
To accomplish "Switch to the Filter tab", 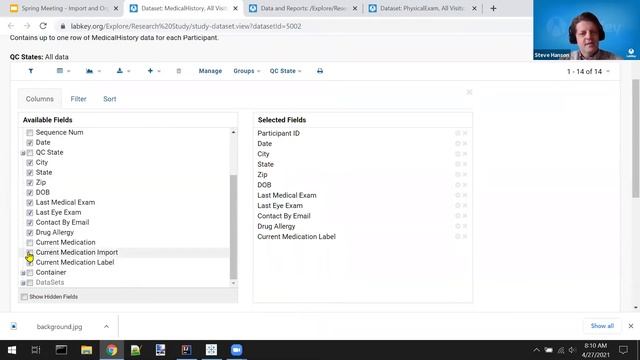I will pos(78,99).
